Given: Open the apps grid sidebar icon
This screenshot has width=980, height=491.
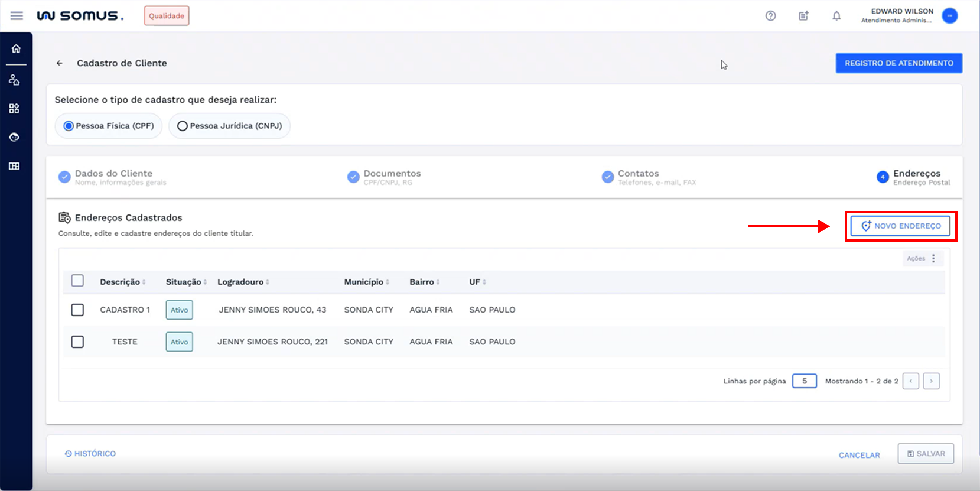Looking at the screenshot, I should 14,108.
